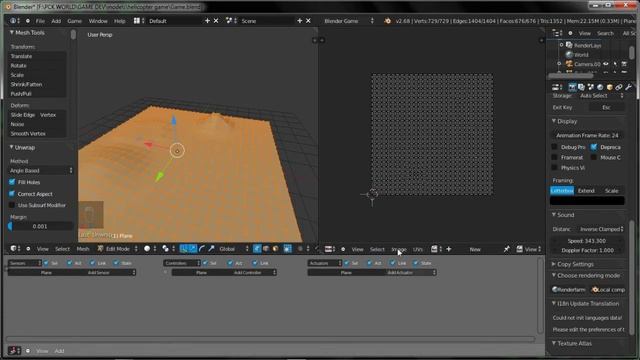Click the Blender logo icon in info header
This screenshot has width=640, height=360.
pos(387,21)
